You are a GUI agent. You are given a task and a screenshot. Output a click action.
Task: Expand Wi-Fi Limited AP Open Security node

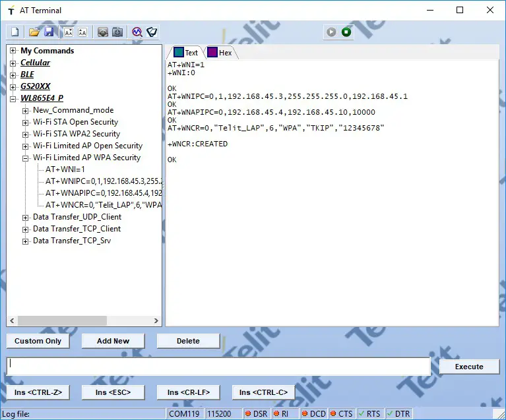[x=25, y=146]
